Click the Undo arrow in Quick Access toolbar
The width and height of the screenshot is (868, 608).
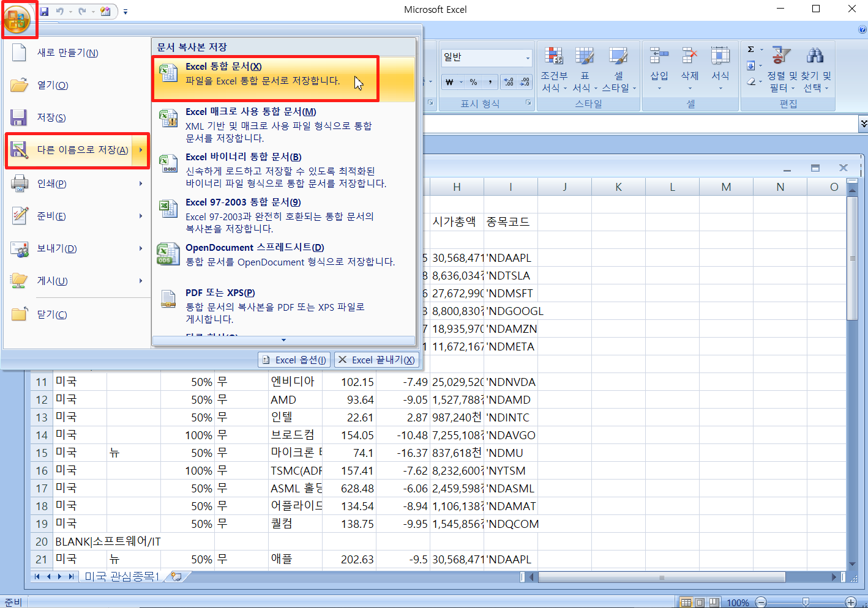[x=59, y=11]
